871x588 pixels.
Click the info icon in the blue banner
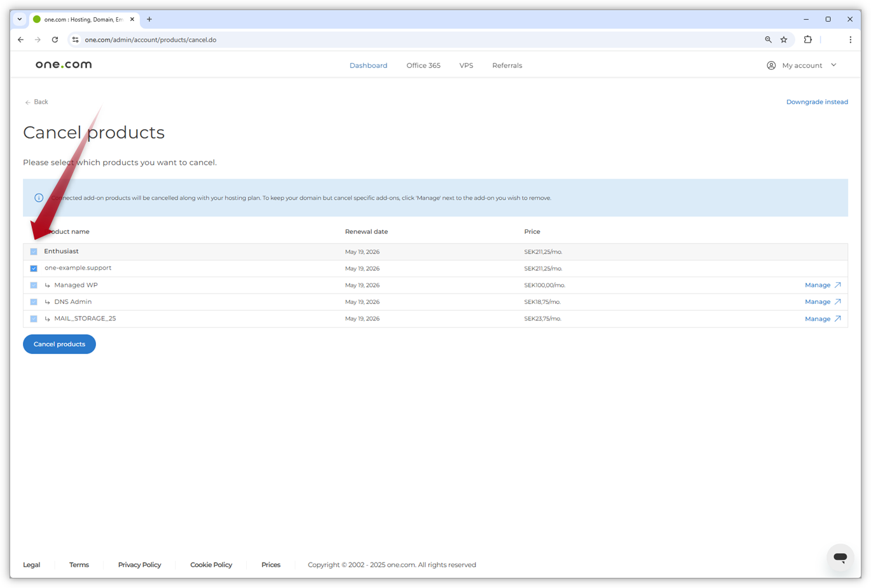click(x=38, y=198)
